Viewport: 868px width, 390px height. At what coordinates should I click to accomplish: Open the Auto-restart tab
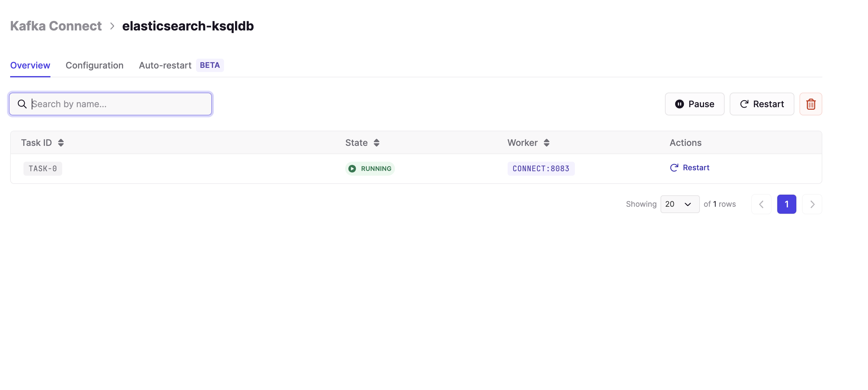pos(165,65)
